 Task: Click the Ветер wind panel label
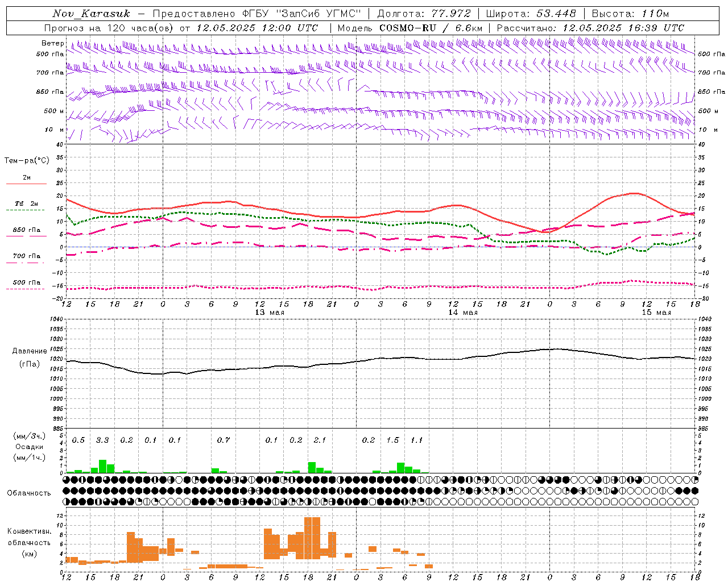[52, 43]
